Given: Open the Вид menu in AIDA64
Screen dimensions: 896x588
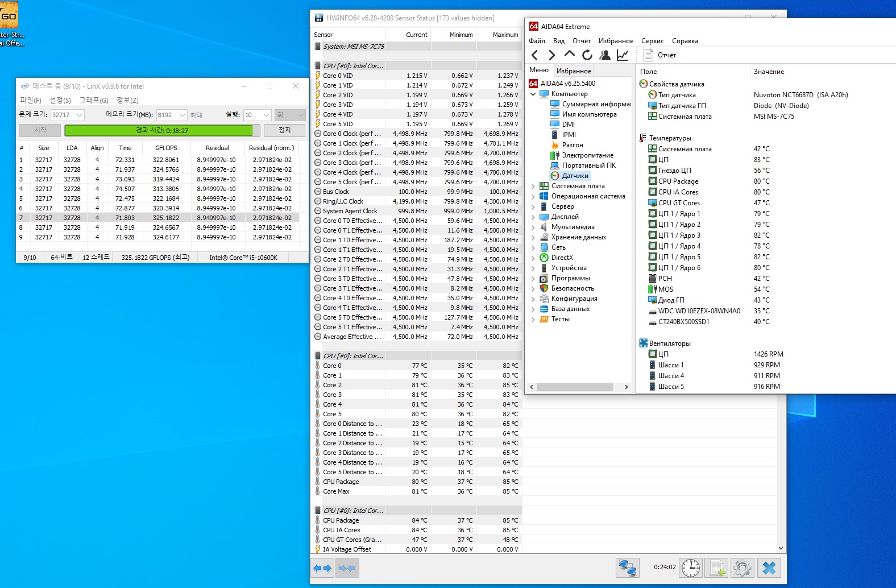Looking at the screenshot, I should click(559, 41).
